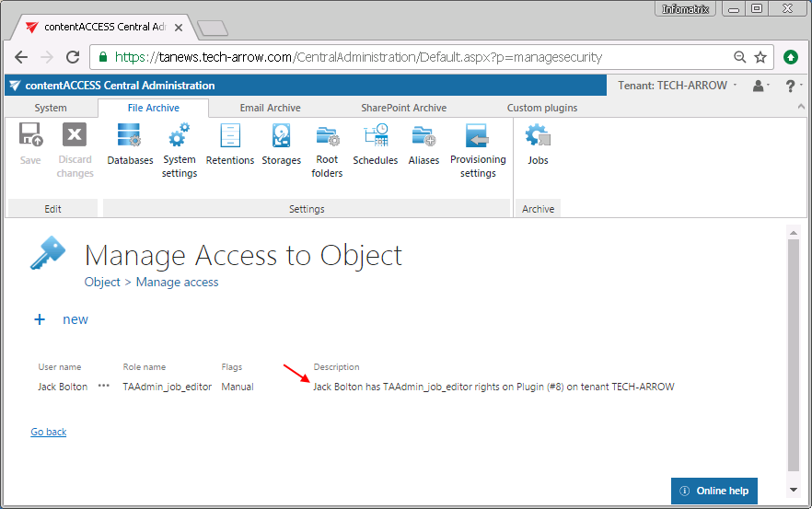Image resolution: width=812 pixels, height=509 pixels.
Task: Add new access entry with plus
Action: 40,319
